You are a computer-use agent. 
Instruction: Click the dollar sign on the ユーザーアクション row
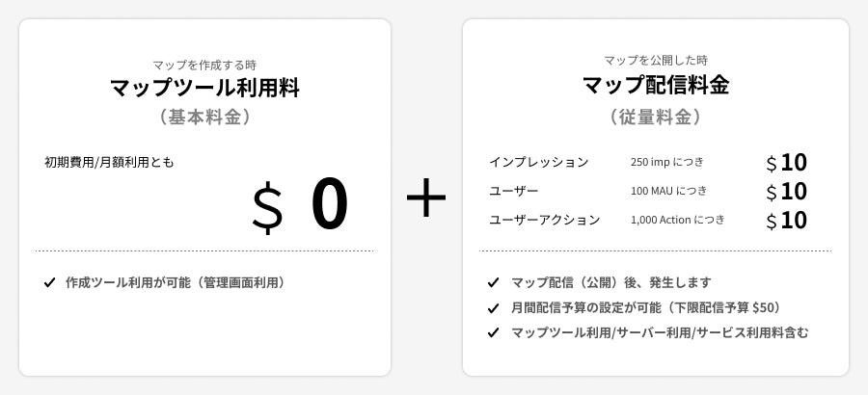(x=771, y=222)
